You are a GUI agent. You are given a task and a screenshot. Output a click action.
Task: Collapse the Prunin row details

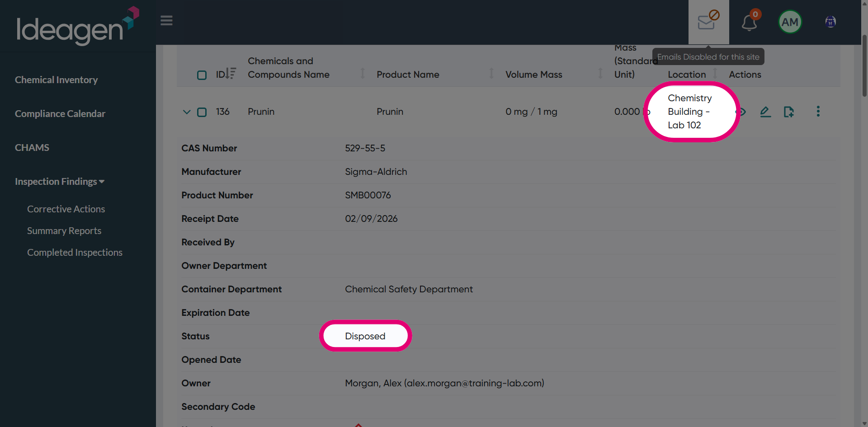186,112
